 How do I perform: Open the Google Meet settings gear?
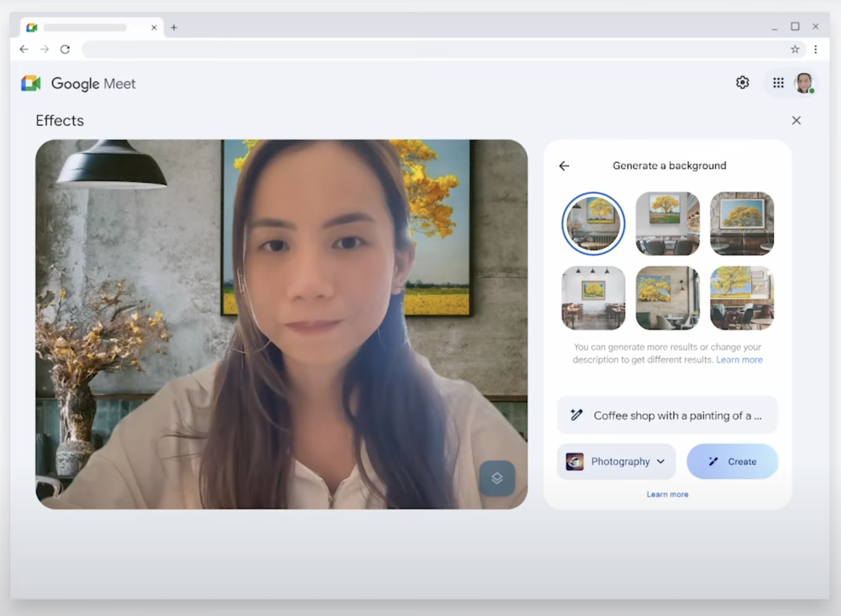[742, 82]
